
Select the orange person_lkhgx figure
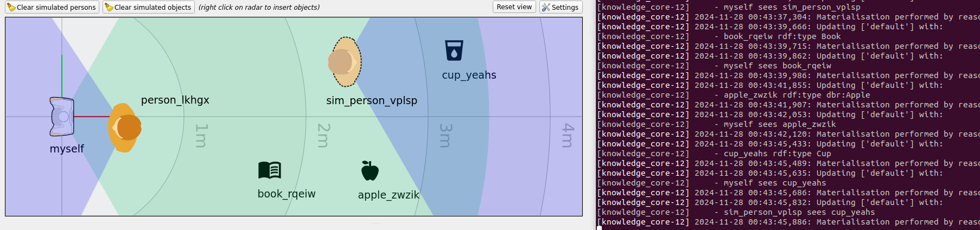[125, 127]
